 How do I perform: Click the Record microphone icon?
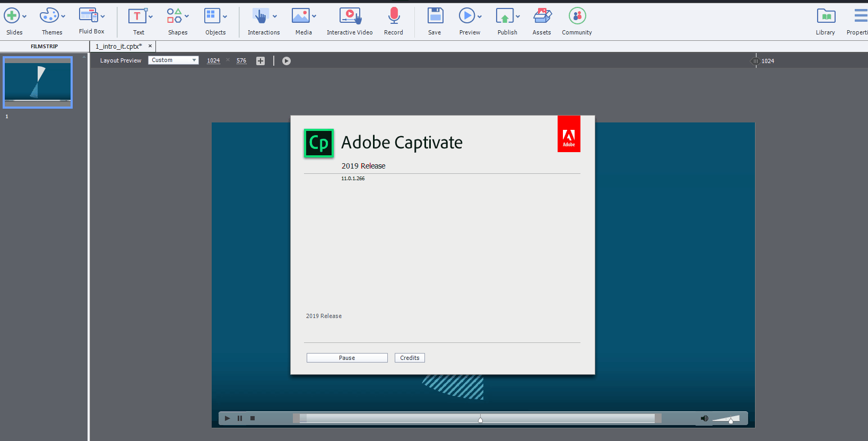click(394, 16)
